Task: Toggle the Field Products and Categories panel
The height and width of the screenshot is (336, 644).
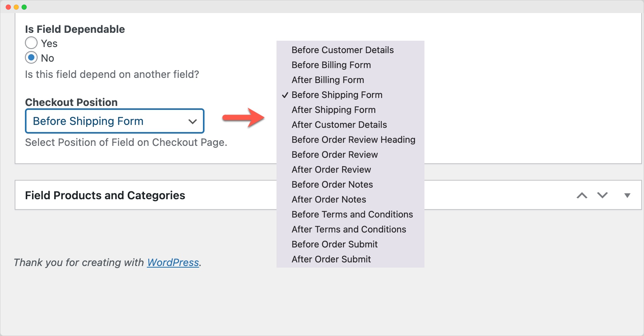Action: coord(627,195)
